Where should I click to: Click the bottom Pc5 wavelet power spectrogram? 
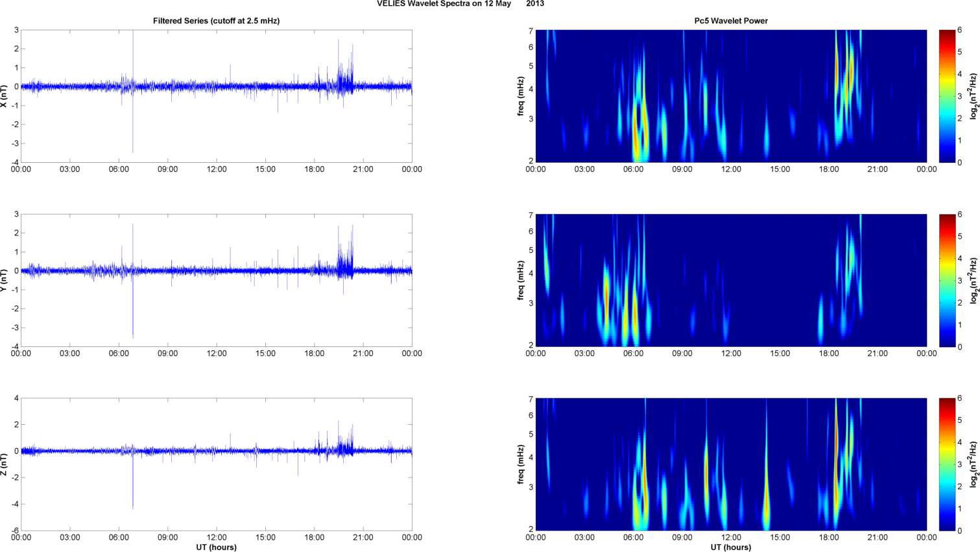tap(731, 464)
